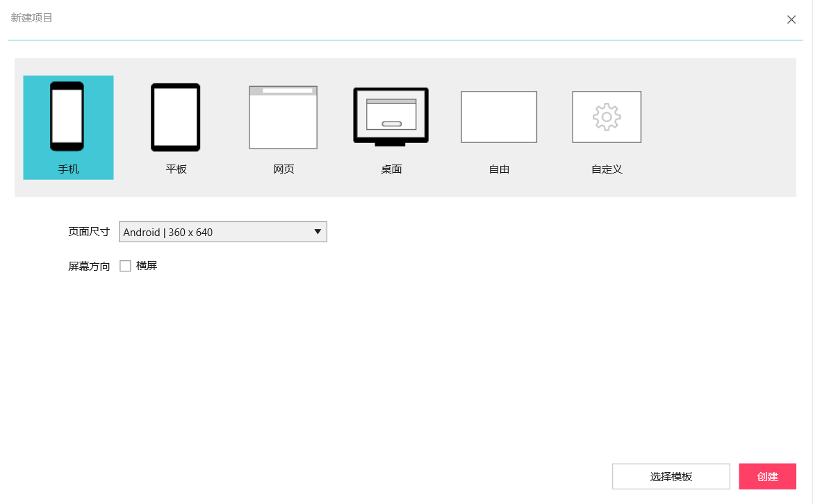
Task: Click the 选择模板 button
Action: pyautogui.click(x=671, y=476)
